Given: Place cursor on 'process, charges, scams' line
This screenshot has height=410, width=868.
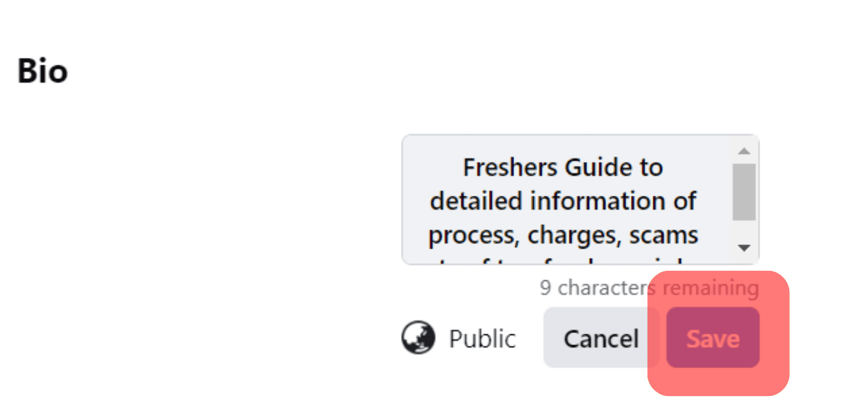Looking at the screenshot, I should click(x=563, y=236).
